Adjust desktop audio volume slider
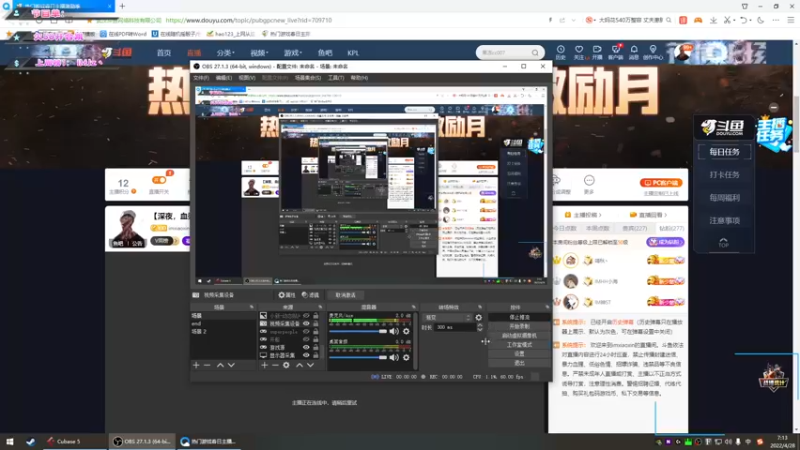The height and width of the screenshot is (450, 800). tap(358, 358)
